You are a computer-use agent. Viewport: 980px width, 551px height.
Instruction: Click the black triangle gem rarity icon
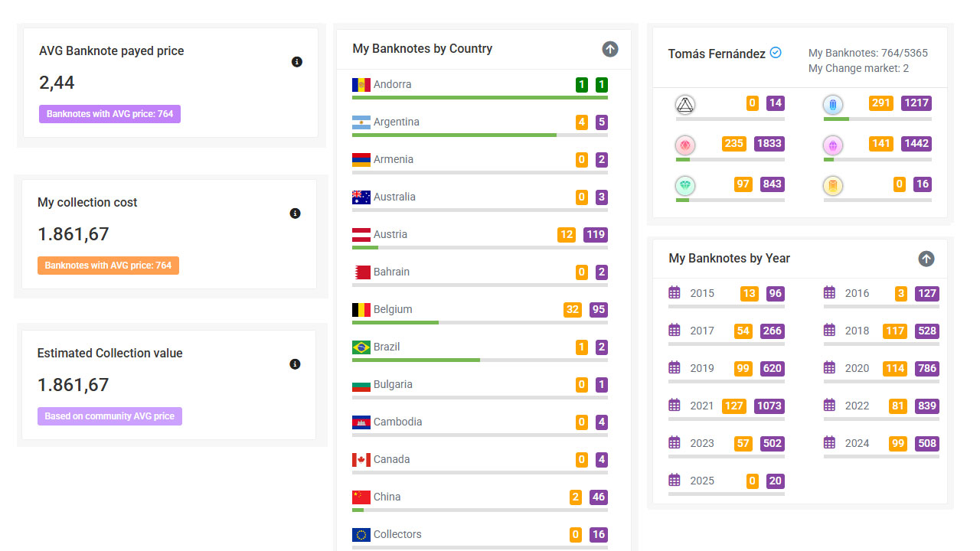(685, 105)
